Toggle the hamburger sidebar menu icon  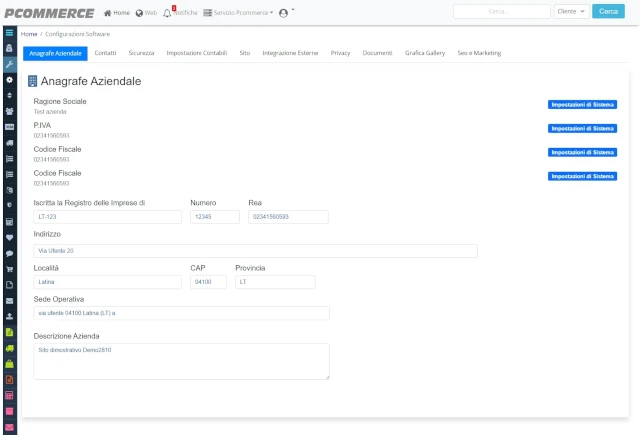[9, 33]
